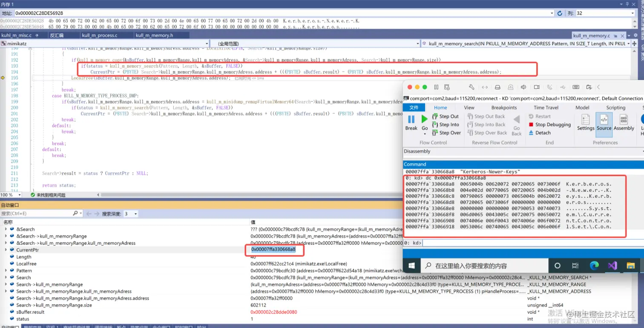Viewport: 644px width, 328px height.
Task: Switch to the Home ribbon tab
Action: [440, 107]
